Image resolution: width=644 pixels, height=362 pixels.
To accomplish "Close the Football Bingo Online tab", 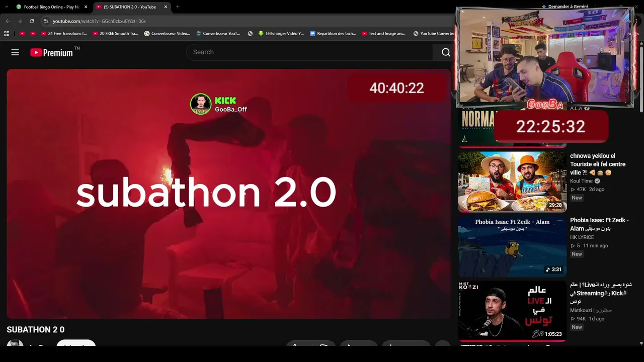I will [x=86, y=7].
